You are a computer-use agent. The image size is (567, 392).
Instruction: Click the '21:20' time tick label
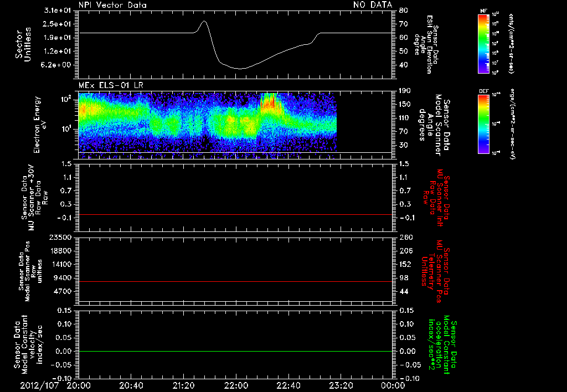point(184,385)
